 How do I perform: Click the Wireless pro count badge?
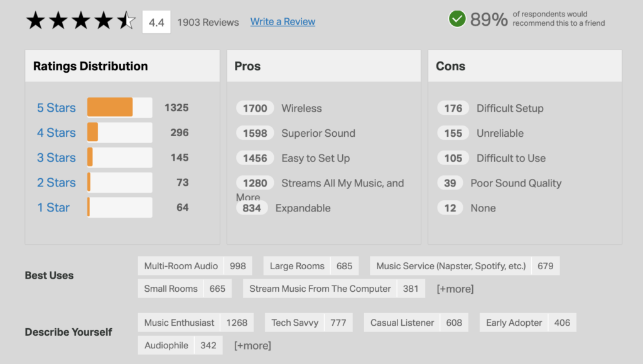[x=255, y=108]
